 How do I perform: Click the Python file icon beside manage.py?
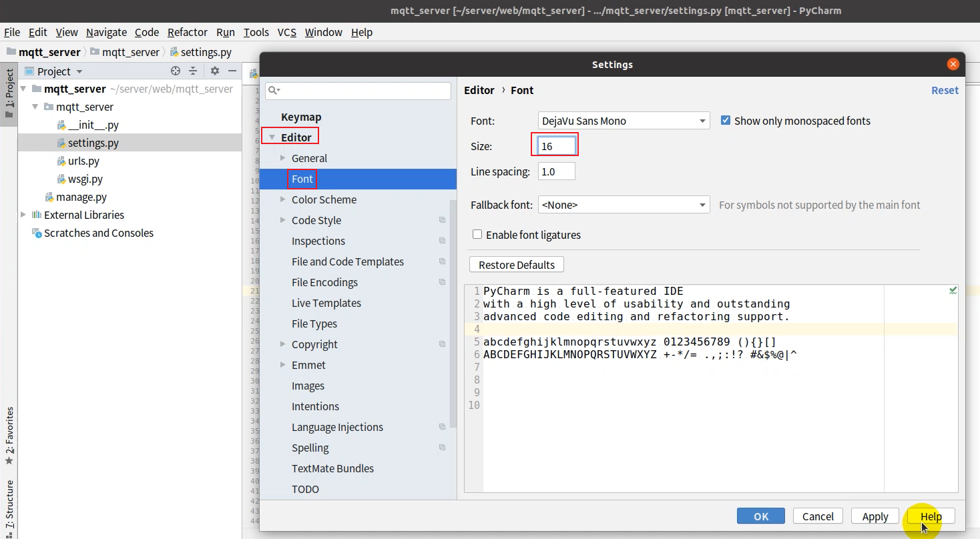coord(49,197)
